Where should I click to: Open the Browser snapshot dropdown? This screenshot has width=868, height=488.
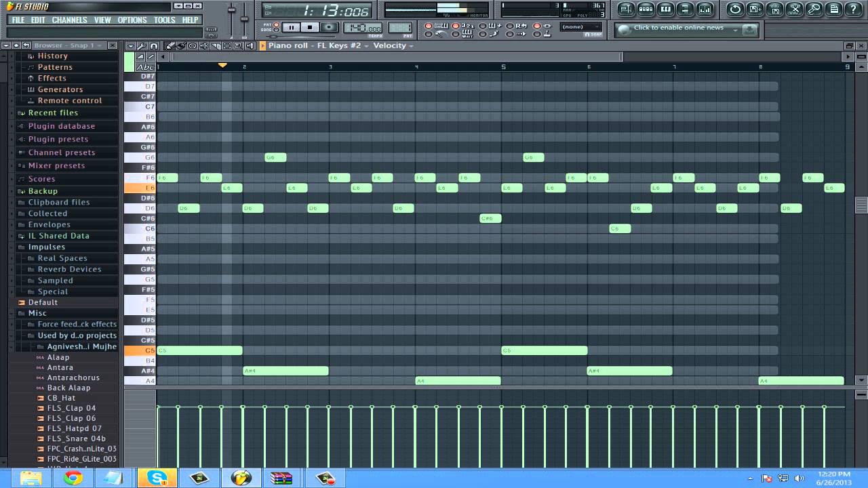68,45
